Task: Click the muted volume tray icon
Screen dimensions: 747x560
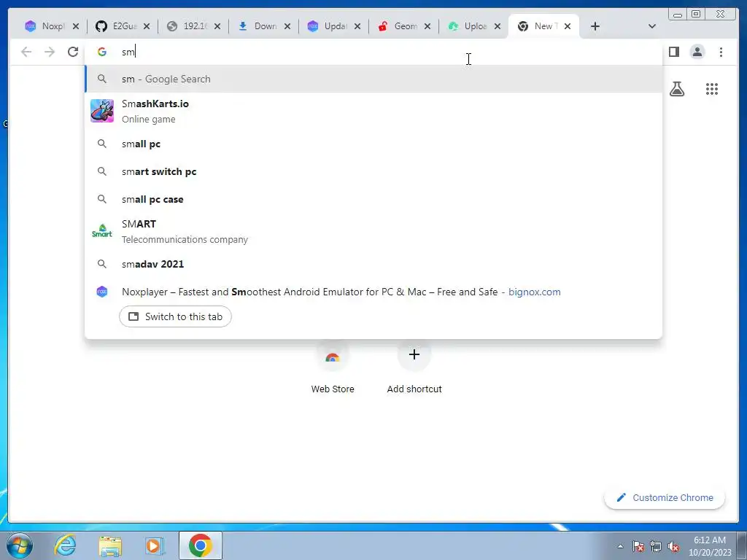Action: [673, 546]
